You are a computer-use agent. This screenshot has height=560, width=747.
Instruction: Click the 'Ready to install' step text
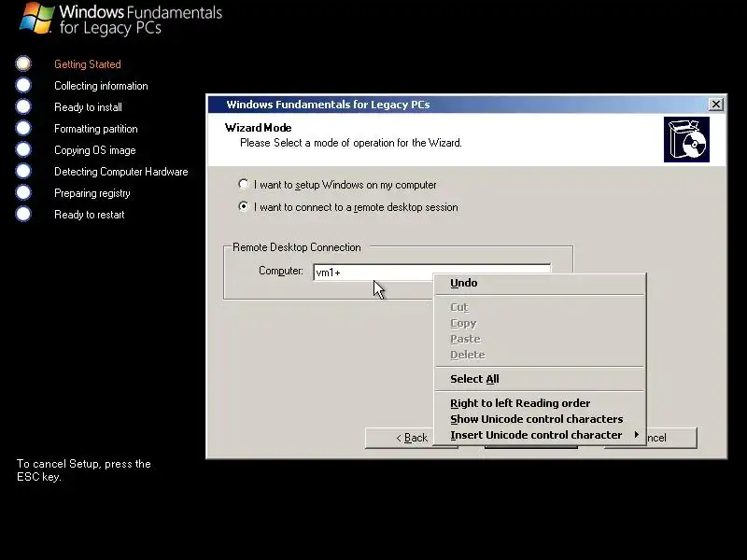(x=88, y=107)
